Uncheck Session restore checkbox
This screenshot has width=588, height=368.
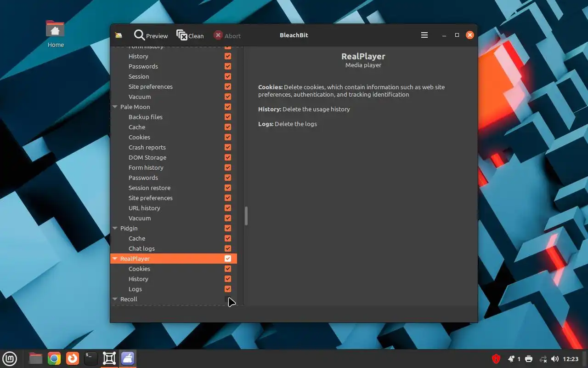(228, 188)
